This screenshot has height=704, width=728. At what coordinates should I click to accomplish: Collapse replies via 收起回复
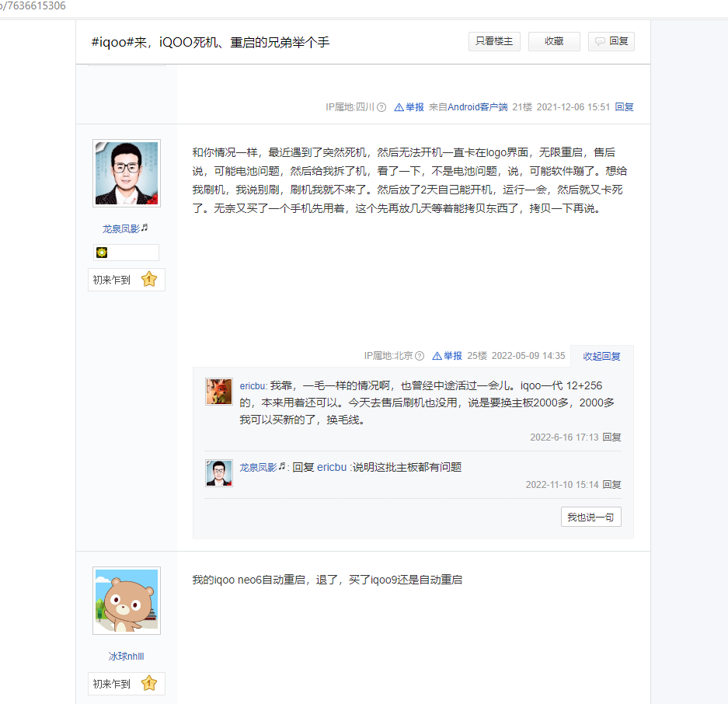point(601,356)
